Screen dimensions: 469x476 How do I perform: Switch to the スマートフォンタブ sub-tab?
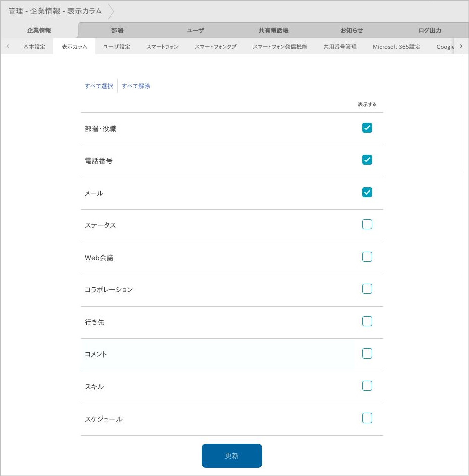[x=215, y=47]
